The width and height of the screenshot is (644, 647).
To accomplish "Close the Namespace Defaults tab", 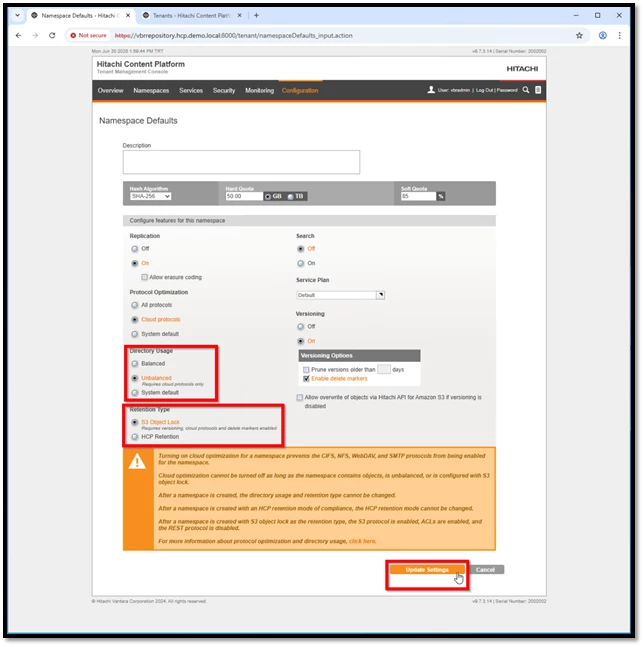I will point(128,15).
